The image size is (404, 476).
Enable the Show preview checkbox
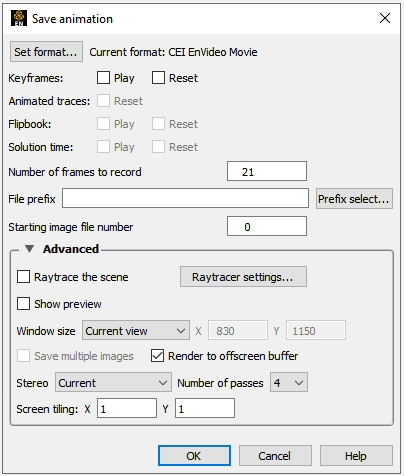pos(23,304)
